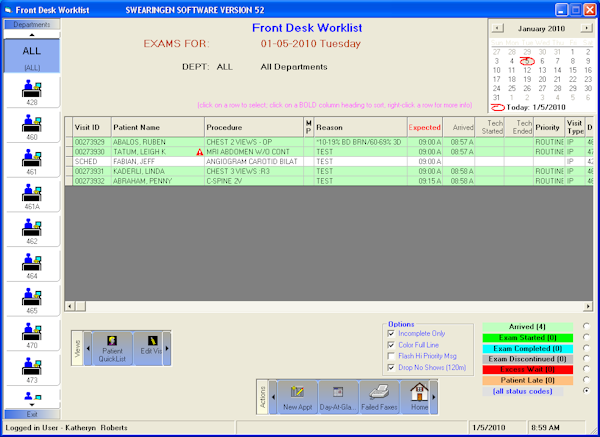The height and width of the screenshot is (437, 600).
Task: Toggle Incomplete Only checkbox
Action: [x=391, y=334]
